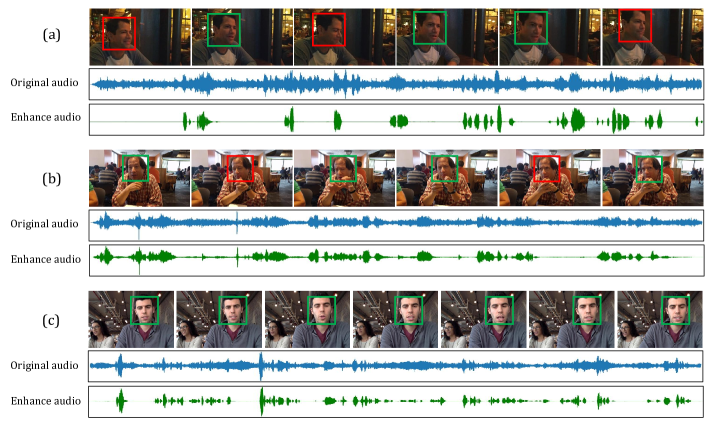Select the "Original audio" label in section (c)
The width and height of the screenshot is (709, 426).
point(44,365)
